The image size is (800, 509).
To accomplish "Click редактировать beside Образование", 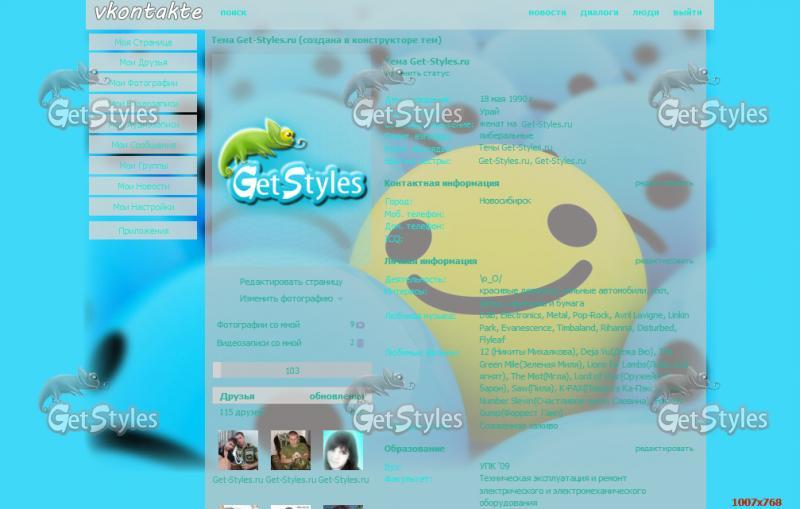I will pos(664,448).
